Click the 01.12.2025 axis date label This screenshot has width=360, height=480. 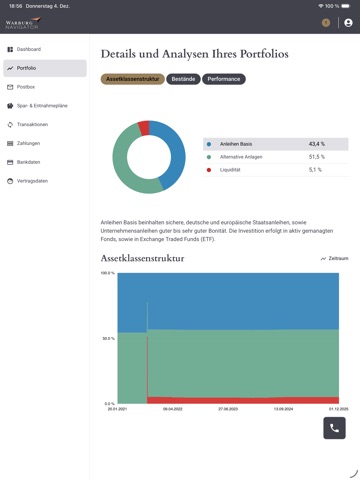click(339, 409)
